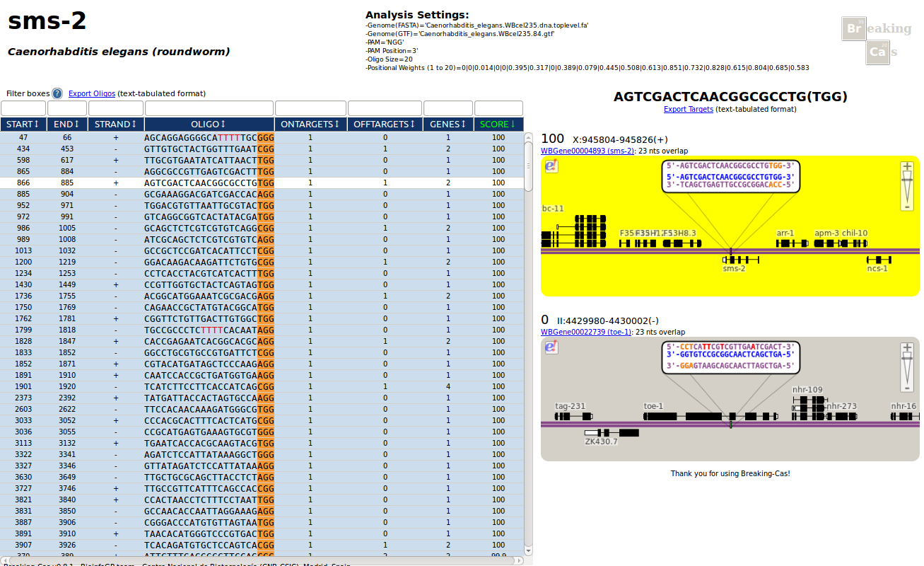Image resolution: width=924 pixels, height=566 pixels.
Task: Click ZK430.7 gene label in lower view
Action: [601, 441]
